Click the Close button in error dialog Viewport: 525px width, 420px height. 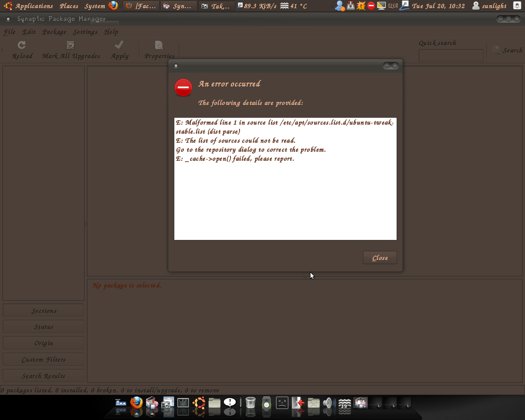pos(380,258)
